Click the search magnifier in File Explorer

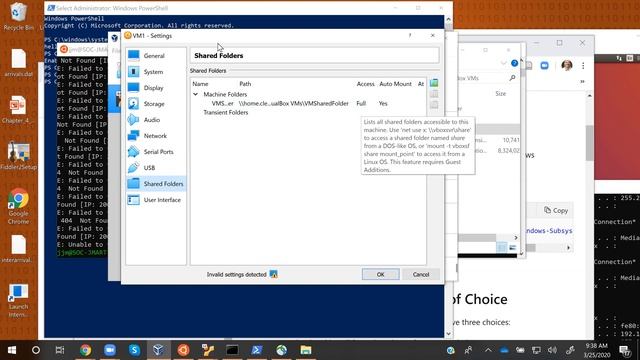tap(512, 78)
